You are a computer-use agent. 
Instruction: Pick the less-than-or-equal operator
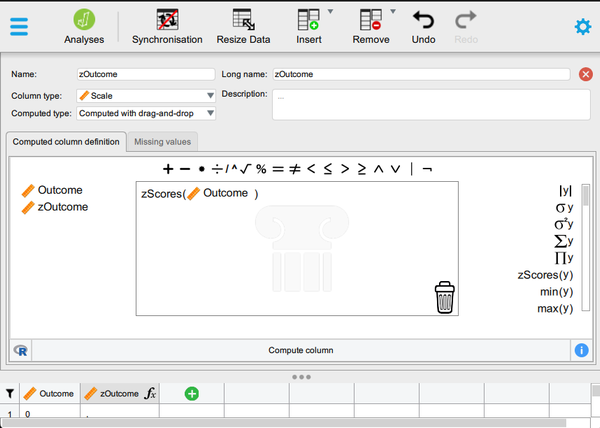[328, 169]
